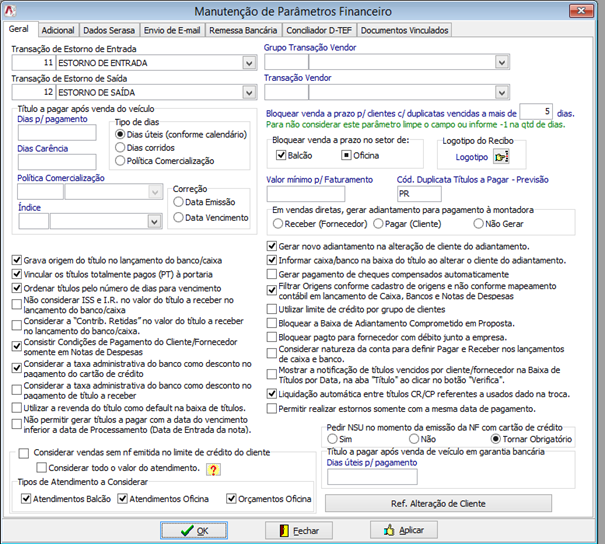605x544 pixels.
Task: Select the Geral tab
Action: coord(19,29)
